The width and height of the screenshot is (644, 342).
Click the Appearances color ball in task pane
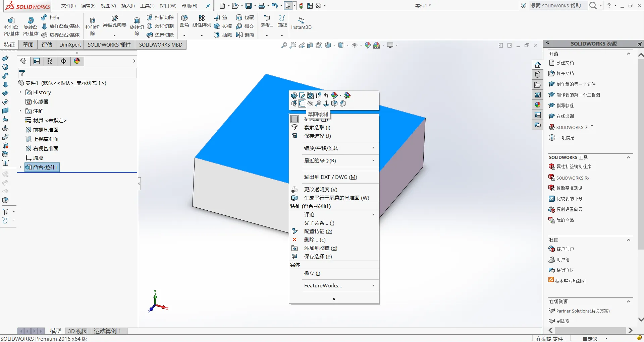tap(538, 105)
